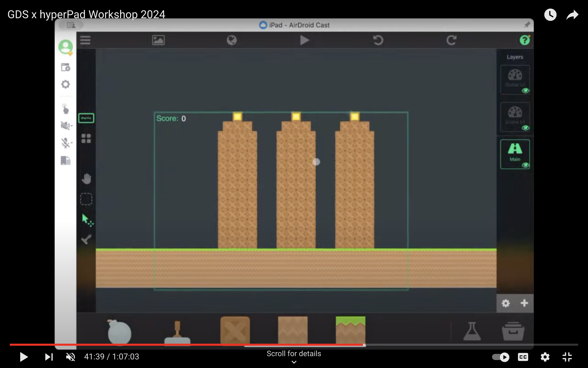588x368 pixels.
Task: Enable AirDroid touch control hand icon
Action: pos(65,109)
